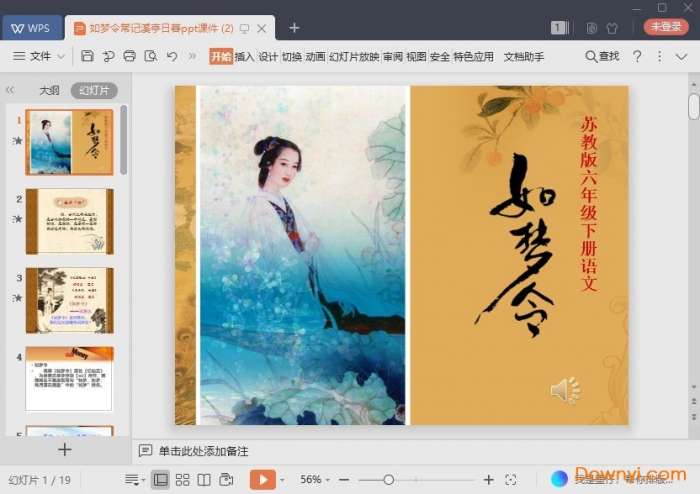Viewport: 700px width, 494px height.
Task: Open the 56% zoom level dropdown
Action: click(315, 480)
